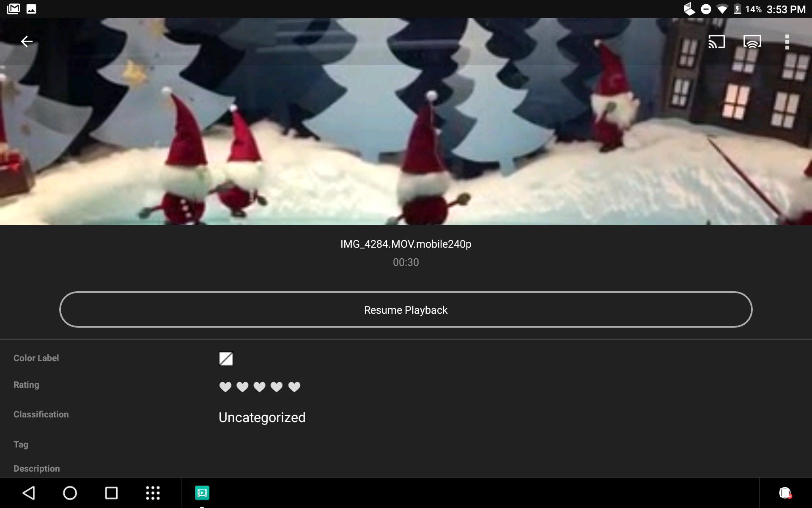Open the three-dot overflow menu
The height and width of the screenshot is (508, 812).
coord(787,42)
